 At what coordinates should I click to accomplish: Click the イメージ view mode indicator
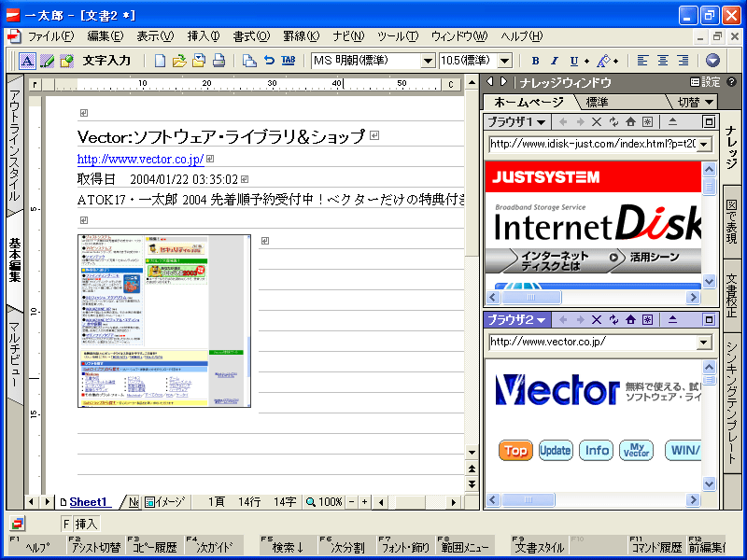click(x=165, y=502)
